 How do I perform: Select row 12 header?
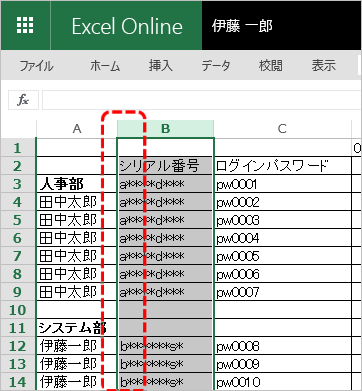(x=18, y=346)
